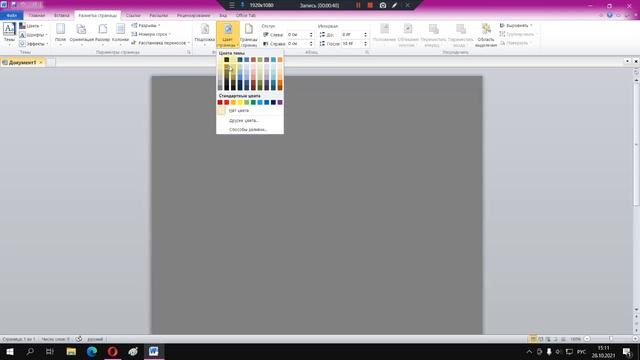Collapse the Цвет страницы page color button
This screenshot has height=360, width=640.
227,35
